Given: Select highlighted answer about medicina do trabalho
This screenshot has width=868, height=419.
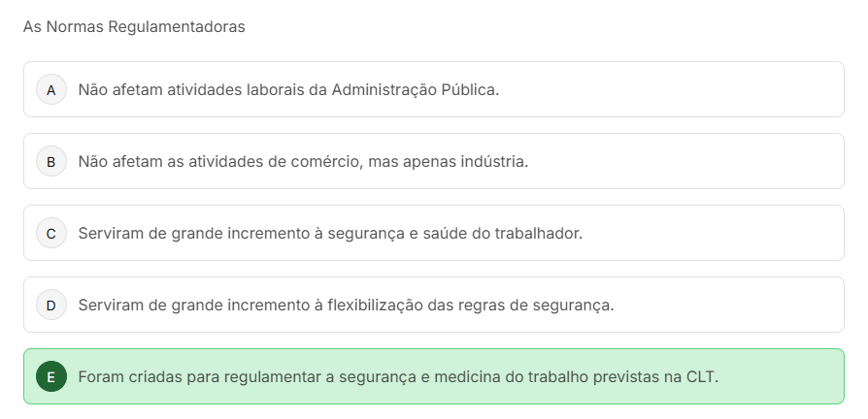Looking at the screenshot, I should pos(398,376).
